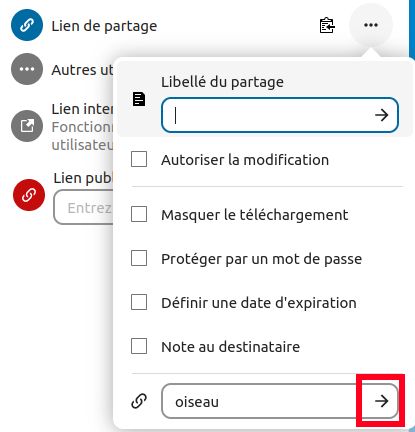The width and height of the screenshot is (415, 432).
Task: Submit the oiseau token with arrow
Action: pos(381,401)
